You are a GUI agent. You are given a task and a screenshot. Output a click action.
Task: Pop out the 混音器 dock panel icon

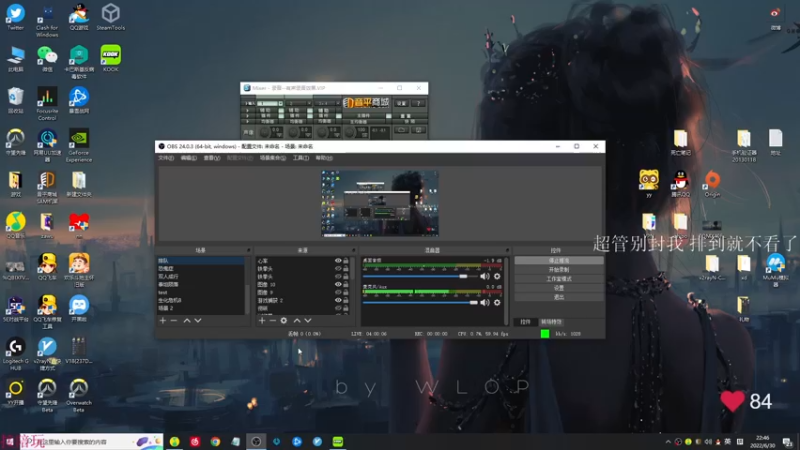[x=507, y=251]
